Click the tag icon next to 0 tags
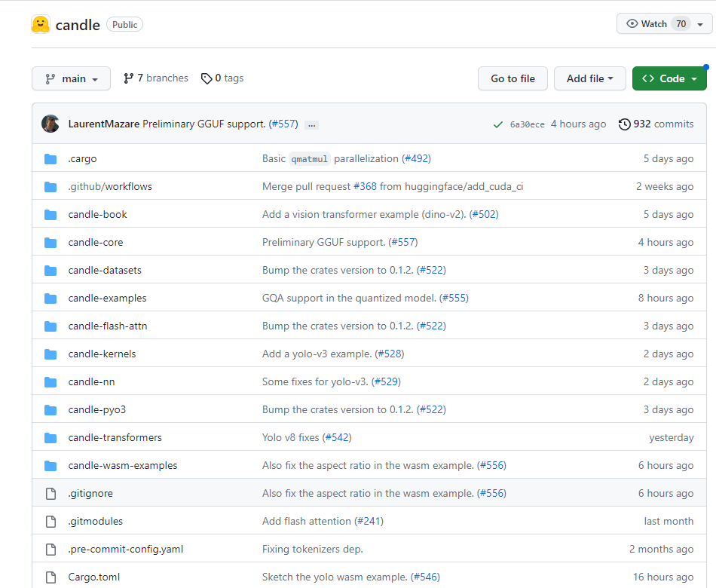The width and height of the screenshot is (716, 588). click(207, 78)
